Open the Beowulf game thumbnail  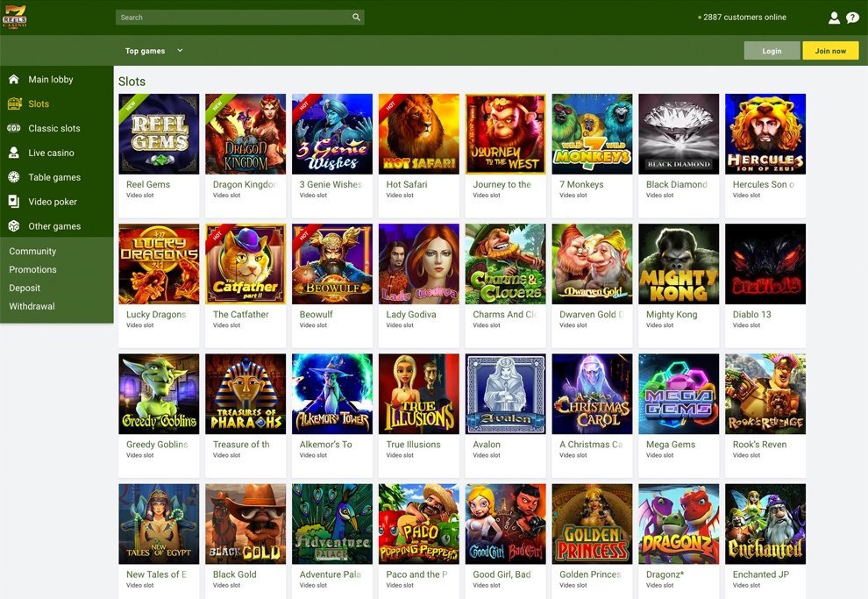(x=332, y=264)
